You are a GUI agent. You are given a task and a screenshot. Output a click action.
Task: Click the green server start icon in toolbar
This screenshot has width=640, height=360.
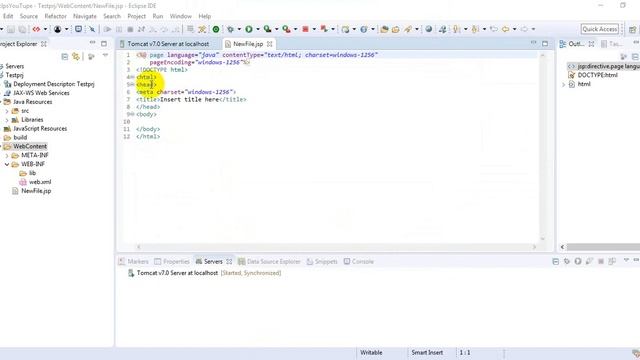point(216,29)
